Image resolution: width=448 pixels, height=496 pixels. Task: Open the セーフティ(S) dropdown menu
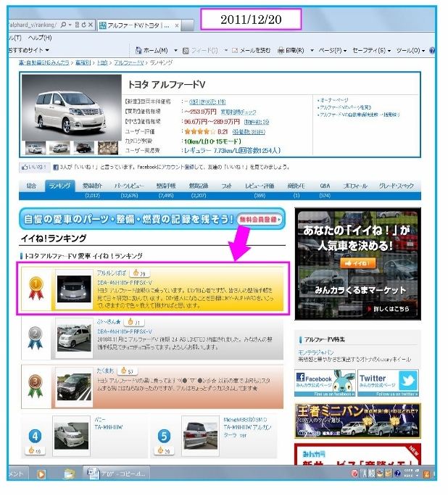(372, 50)
